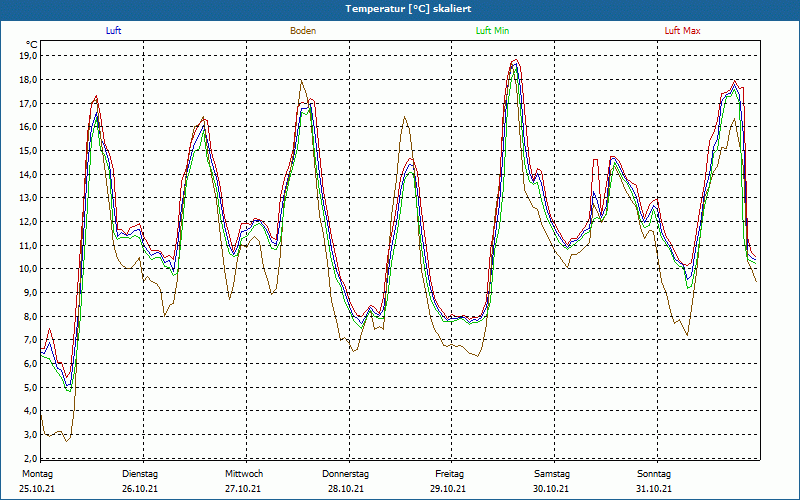Viewport: 800px width, 500px height.
Task: Click the '30.10.21' date label
Action: point(551,489)
